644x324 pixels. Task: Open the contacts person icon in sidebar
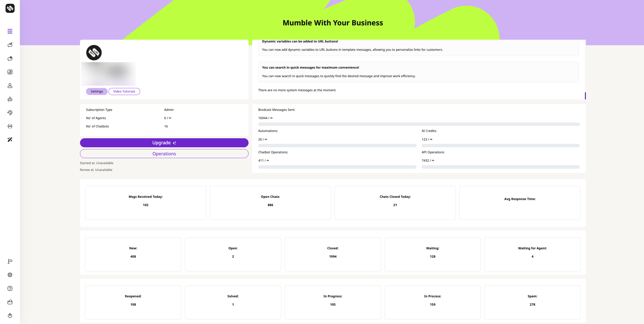tap(10, 85)
